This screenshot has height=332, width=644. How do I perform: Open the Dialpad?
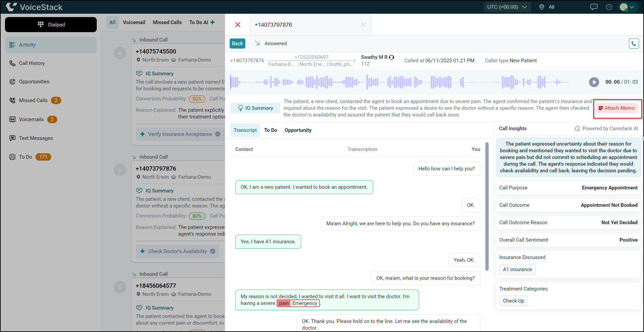click(51, 24)
